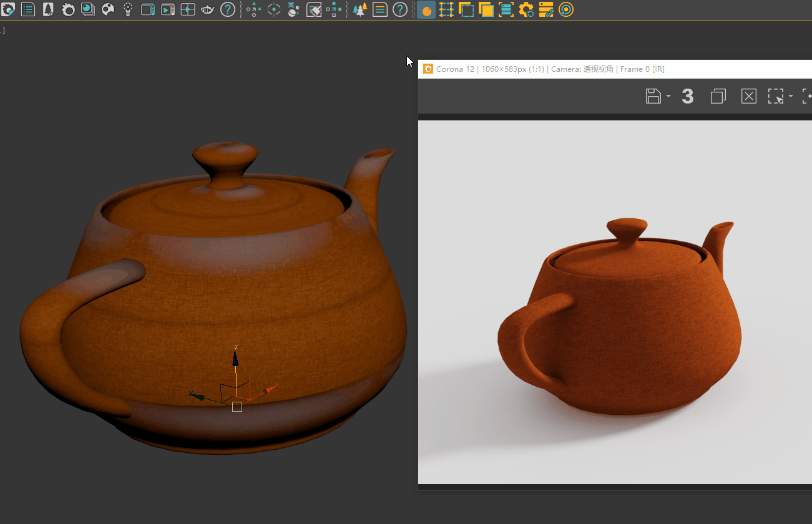Click the copy to clipboard icon in Corona
812x524 pixels.
(x=718, y=96)
